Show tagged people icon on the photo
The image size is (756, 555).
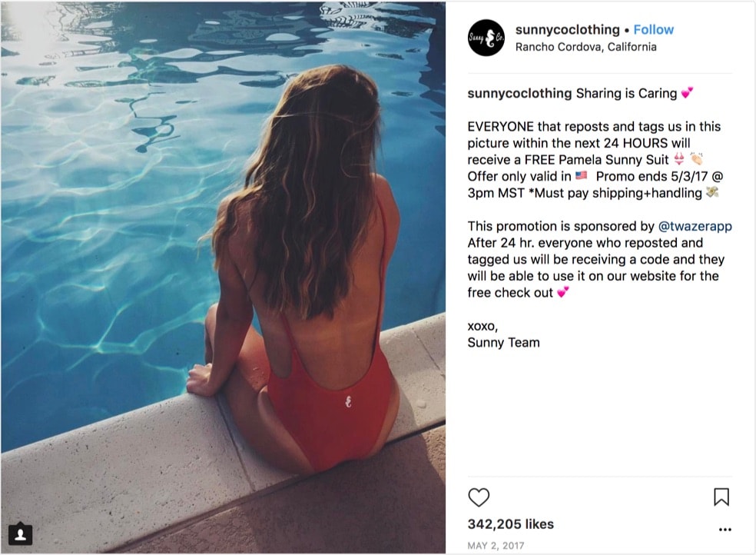(x=20, y=533)
